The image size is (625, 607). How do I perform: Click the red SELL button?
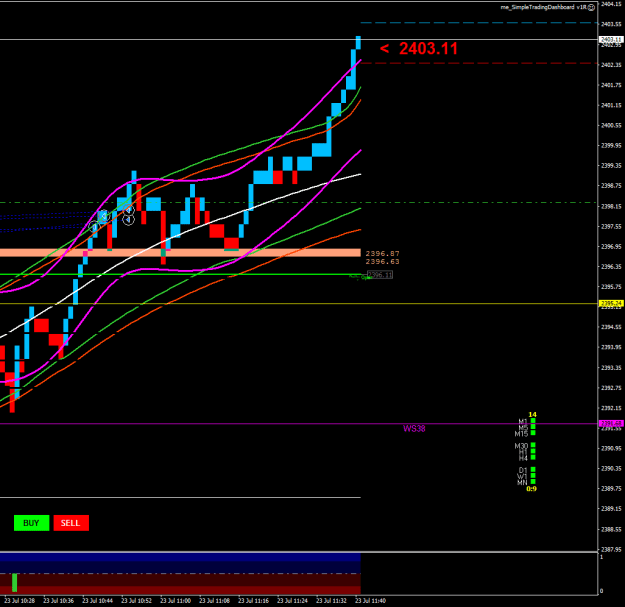tap(71, 523)
